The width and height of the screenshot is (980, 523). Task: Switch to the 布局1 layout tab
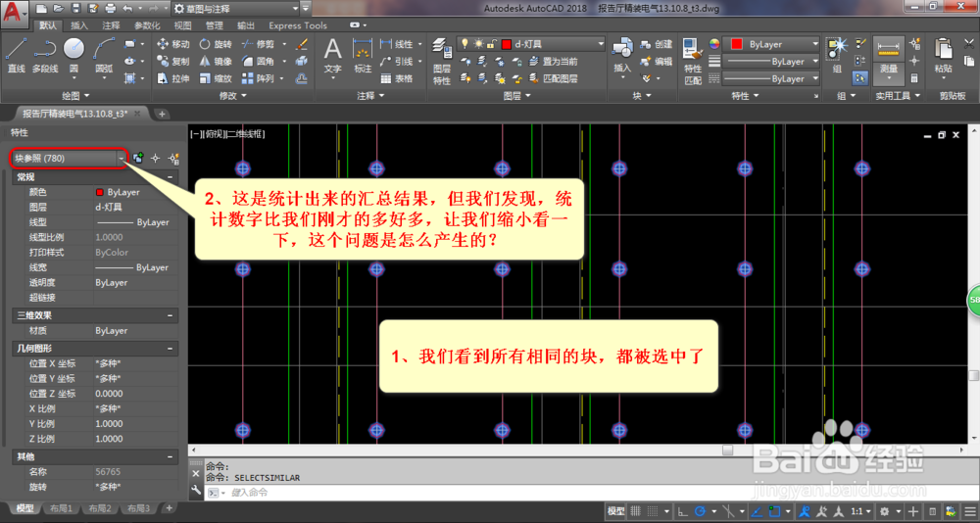pos(62,508)
